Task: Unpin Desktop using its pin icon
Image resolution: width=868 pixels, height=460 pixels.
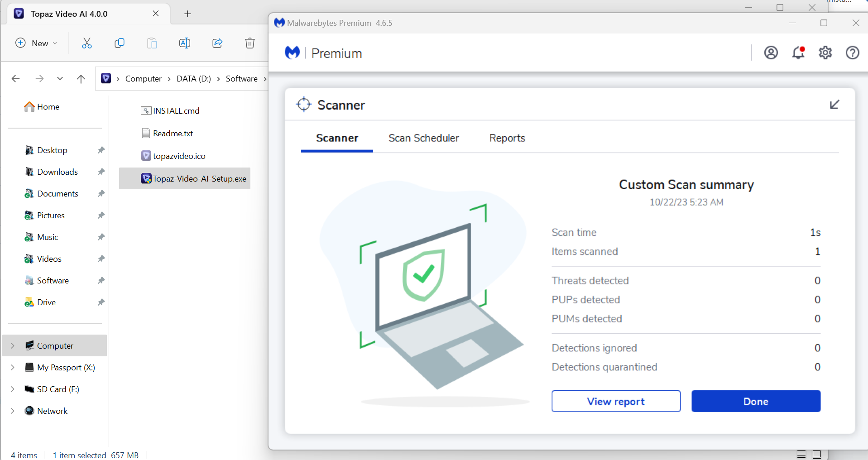Action: click(101, 150)
